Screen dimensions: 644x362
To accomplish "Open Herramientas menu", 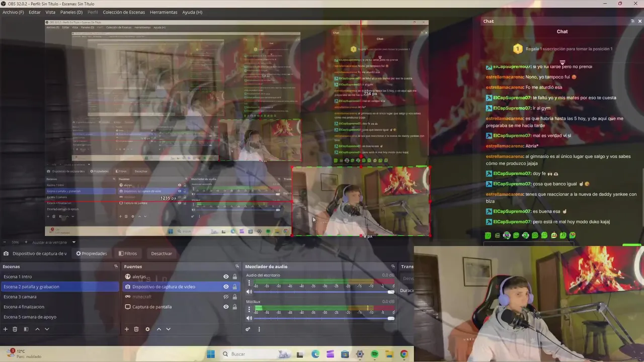I will (x=164, y=12).
